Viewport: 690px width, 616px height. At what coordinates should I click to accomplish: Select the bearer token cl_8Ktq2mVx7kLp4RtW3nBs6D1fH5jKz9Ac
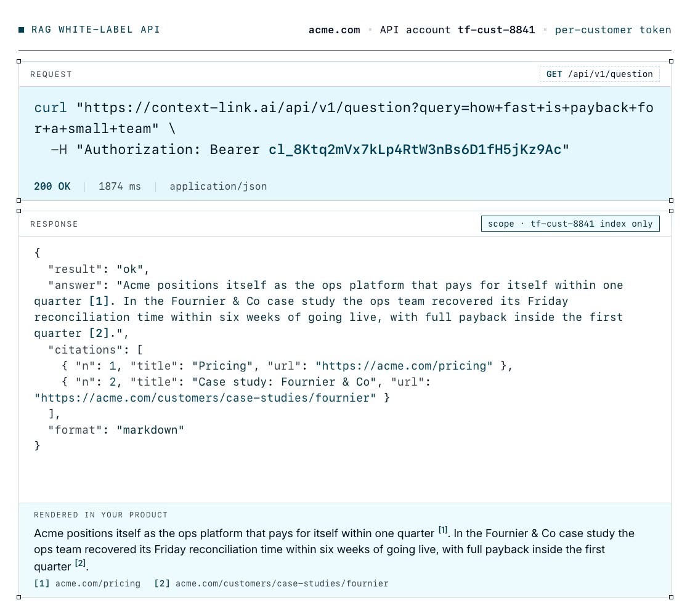pos(415,150)
